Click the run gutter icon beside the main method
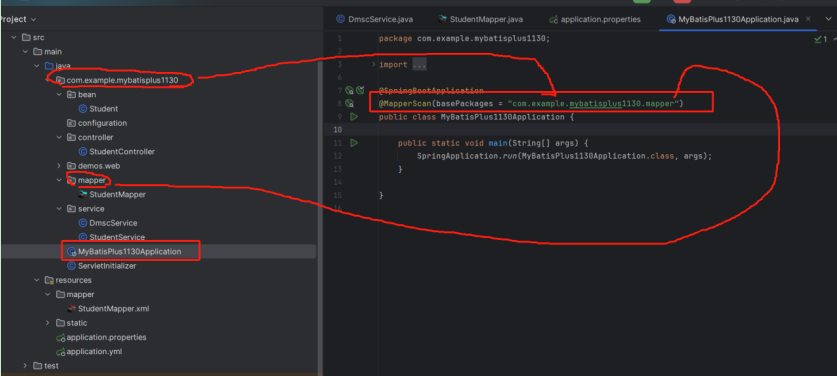837x376 pixels. (x=353, y=143)
